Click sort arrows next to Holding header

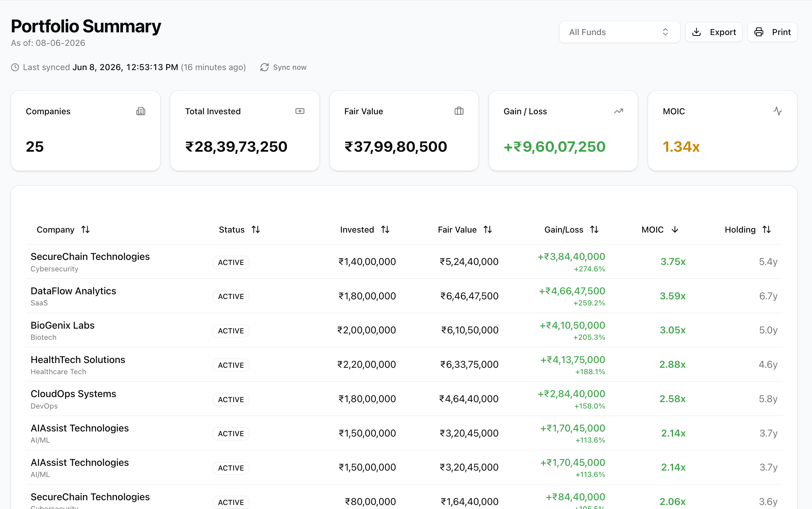point(767,230)
